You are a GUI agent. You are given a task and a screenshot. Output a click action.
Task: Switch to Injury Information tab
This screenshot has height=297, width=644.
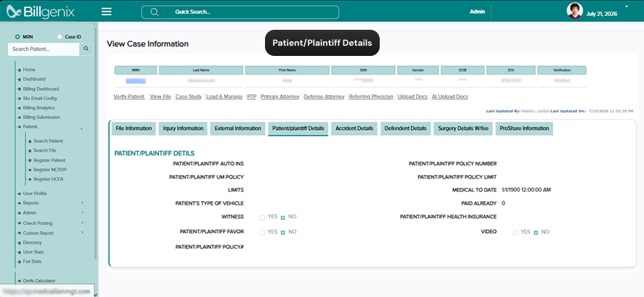(183, 129)
